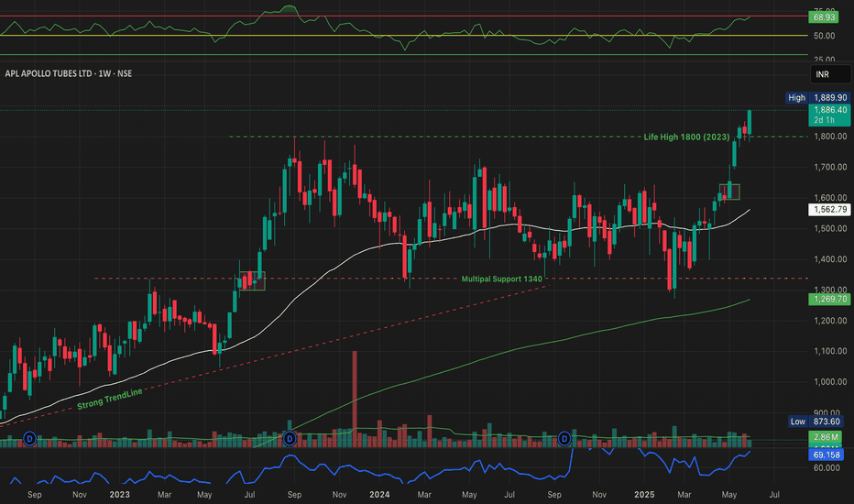This screenshot has height=504, width=854.
Task: Click the 2023 label on time axis
Action: [120, 495]
